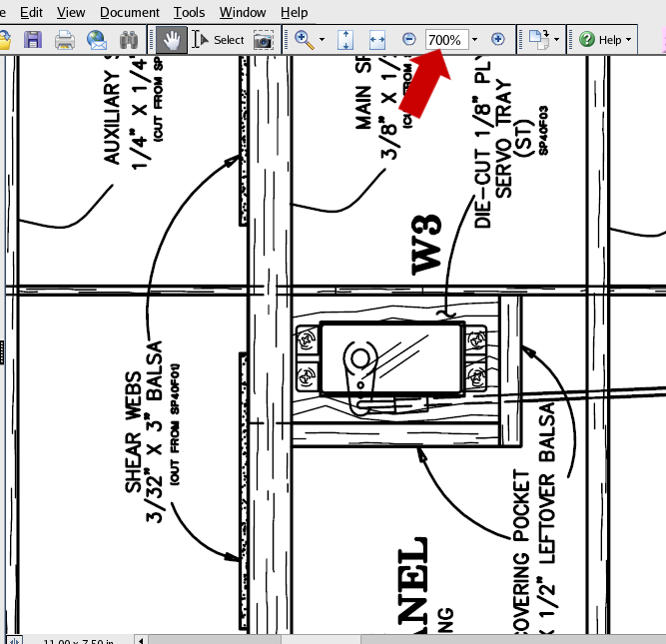666x644 pixels.
Task: Click the Fit Page height icon
Action: (345, 40)
